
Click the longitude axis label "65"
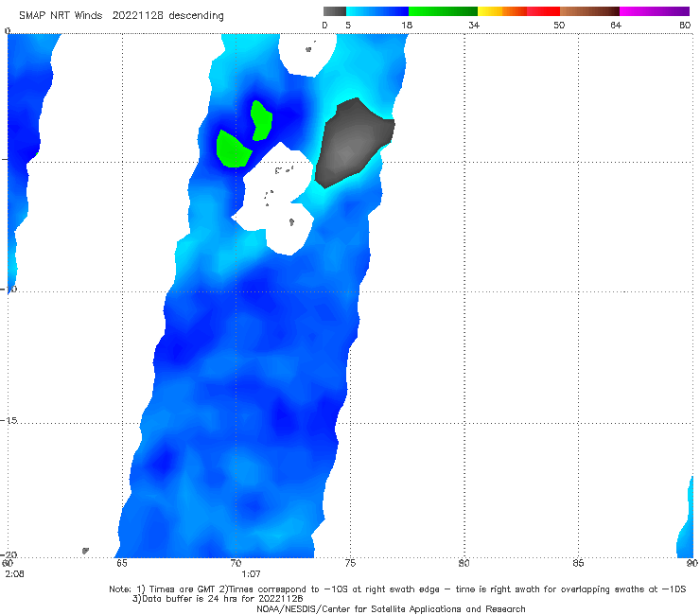pos(121,563)
